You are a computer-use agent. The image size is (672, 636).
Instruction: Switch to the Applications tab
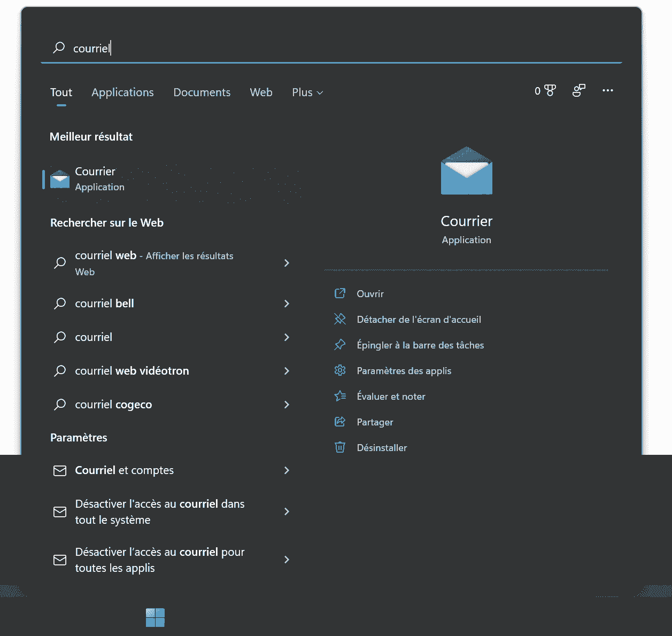pos(122,92)
